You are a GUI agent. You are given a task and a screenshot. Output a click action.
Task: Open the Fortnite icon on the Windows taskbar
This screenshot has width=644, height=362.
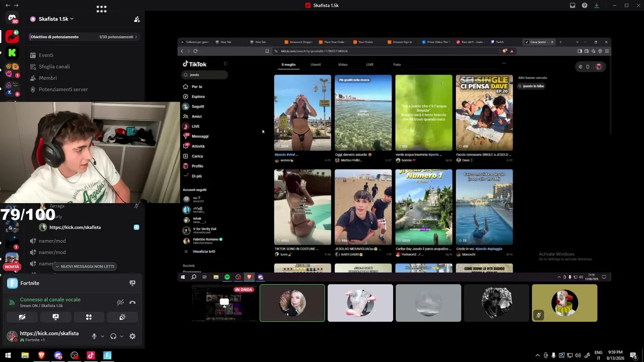tap(107, 355)
